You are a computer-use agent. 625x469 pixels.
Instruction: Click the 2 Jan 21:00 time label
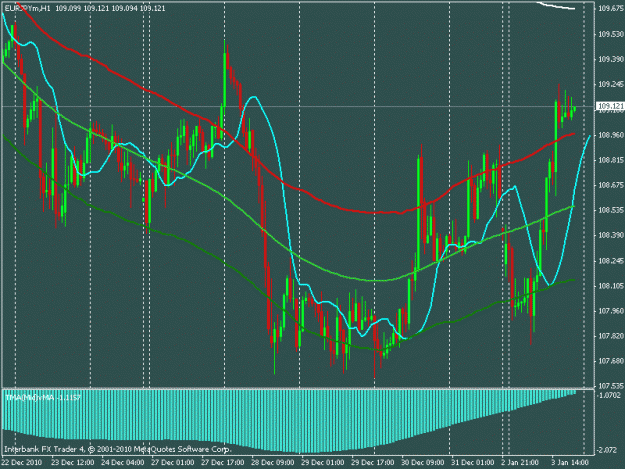[520, 463]
